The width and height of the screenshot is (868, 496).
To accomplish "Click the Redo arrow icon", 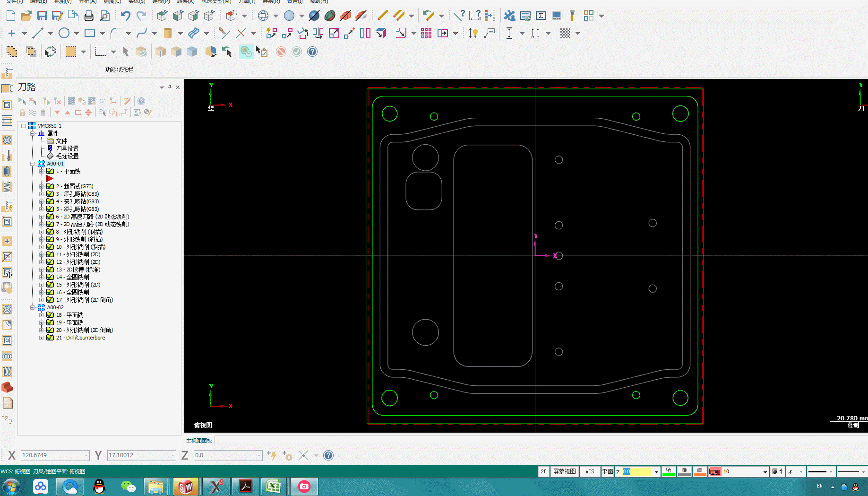I will point(141,16).
